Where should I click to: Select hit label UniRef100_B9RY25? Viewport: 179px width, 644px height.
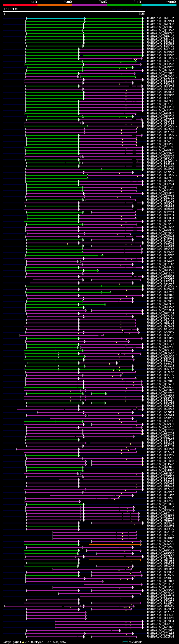161,46
